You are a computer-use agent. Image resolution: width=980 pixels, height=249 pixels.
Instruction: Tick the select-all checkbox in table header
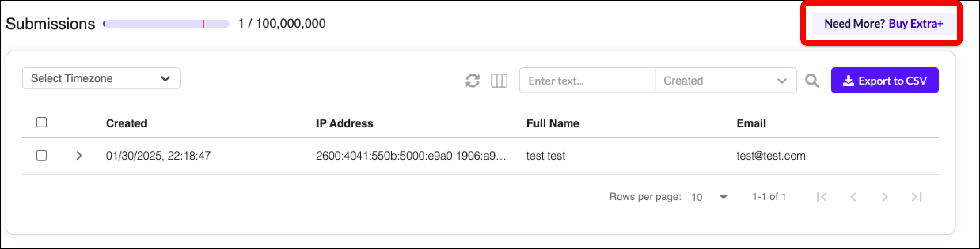[x=41, y=122]
